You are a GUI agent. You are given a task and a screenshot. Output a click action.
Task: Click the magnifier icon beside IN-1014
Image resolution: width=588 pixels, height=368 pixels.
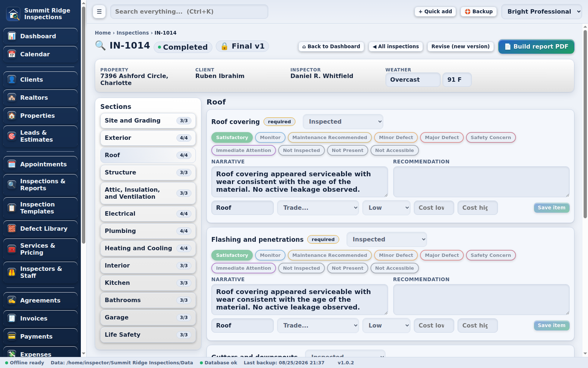point(100,46)
